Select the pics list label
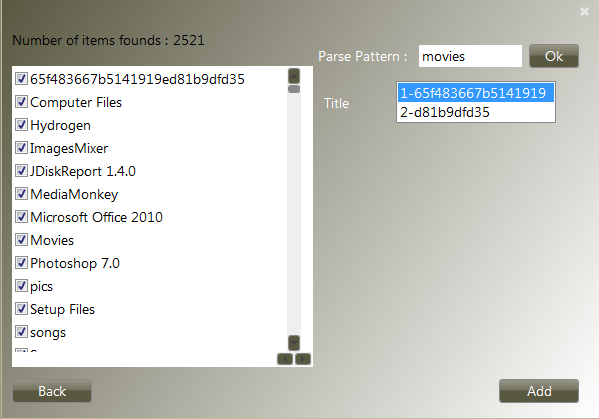This screenshot has width=599, height=419. pos(41,286)
